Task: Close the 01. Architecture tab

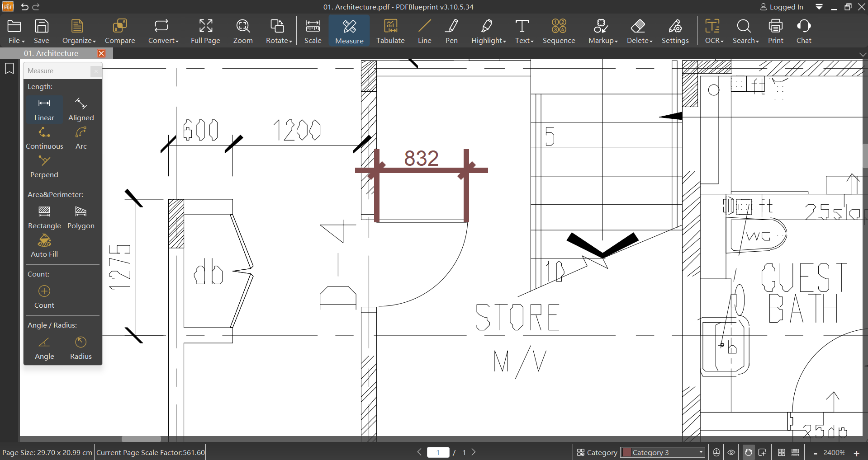Action: [x=101, y=53]
